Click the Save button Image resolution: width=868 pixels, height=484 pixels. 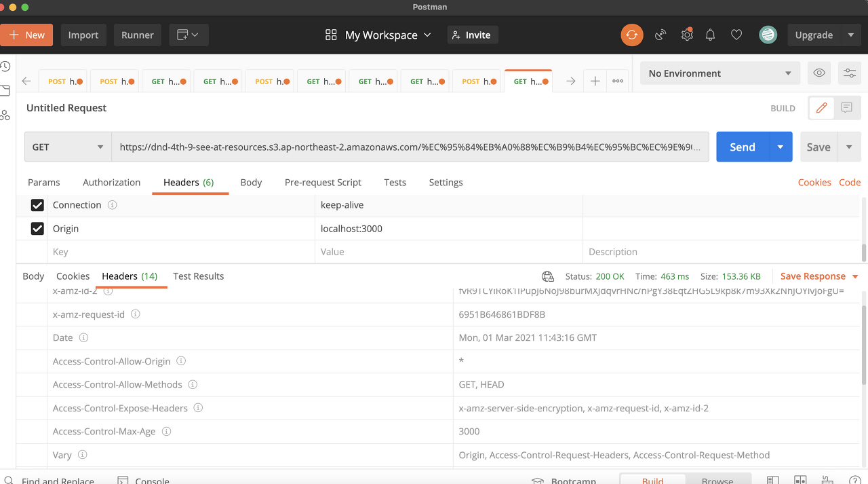(x=818, y=147)
